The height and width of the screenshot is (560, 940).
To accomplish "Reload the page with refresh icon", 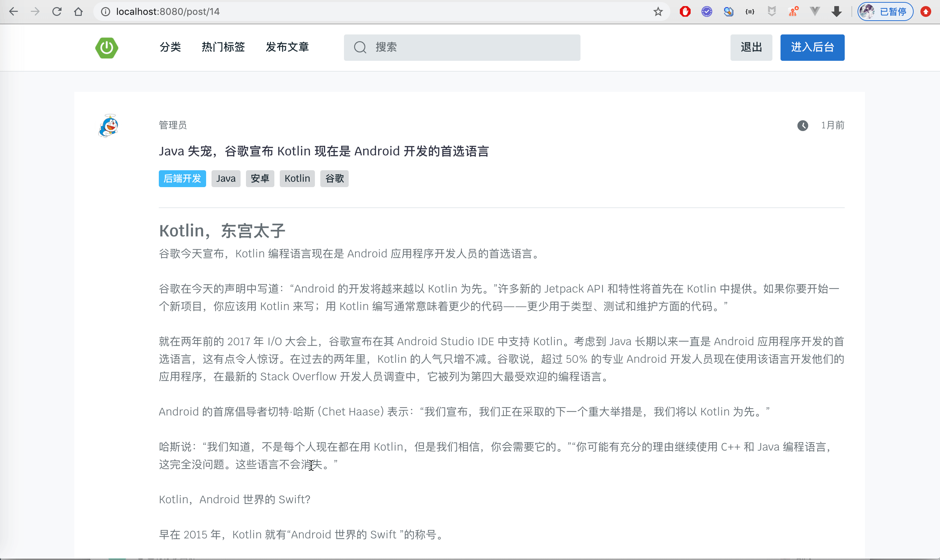I will point(57,12).
